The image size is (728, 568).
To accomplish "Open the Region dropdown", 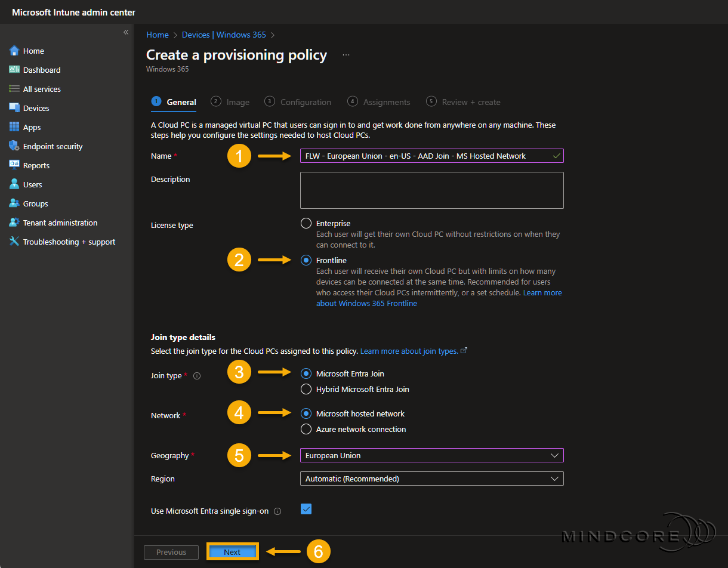I will [x=431, y=479].
